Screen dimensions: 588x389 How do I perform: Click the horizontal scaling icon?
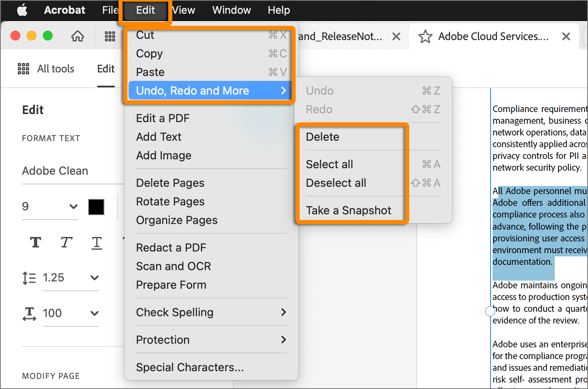29,314
